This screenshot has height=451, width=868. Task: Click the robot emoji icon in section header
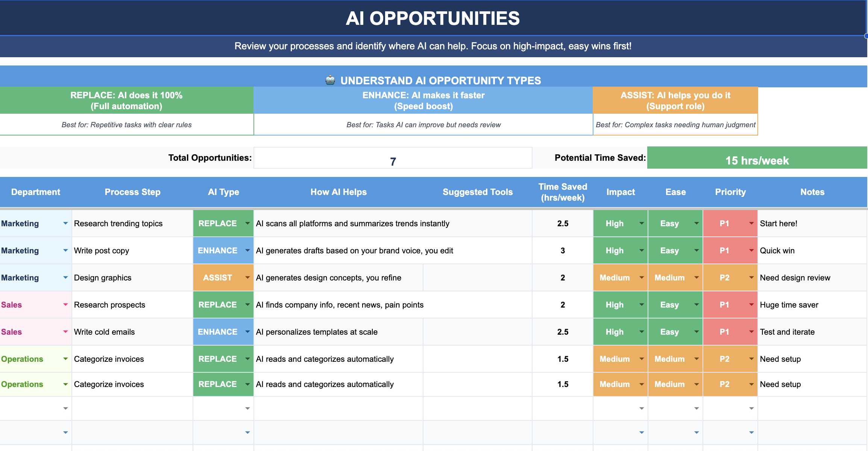(330, 80)
